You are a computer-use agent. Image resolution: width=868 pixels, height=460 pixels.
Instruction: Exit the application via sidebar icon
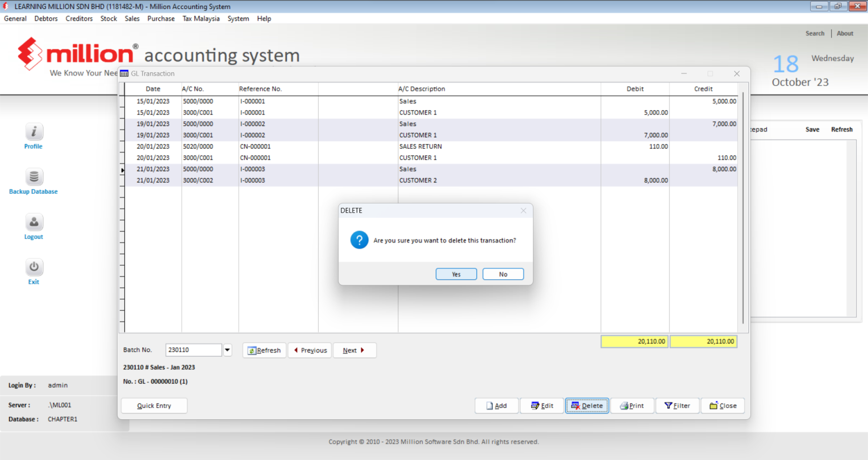click(33, 271)
